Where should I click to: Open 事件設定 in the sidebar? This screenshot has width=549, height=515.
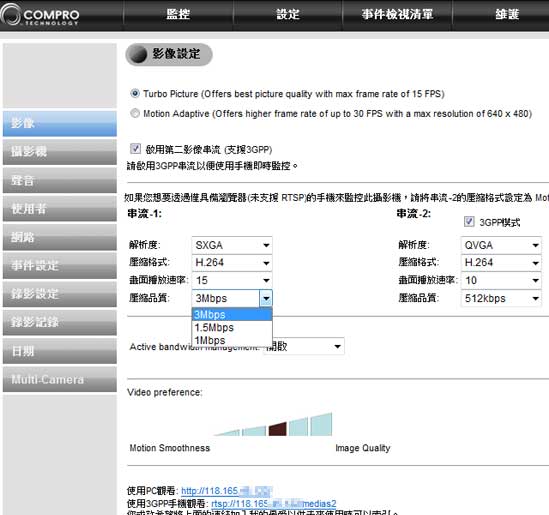click(x=60, y=266)
